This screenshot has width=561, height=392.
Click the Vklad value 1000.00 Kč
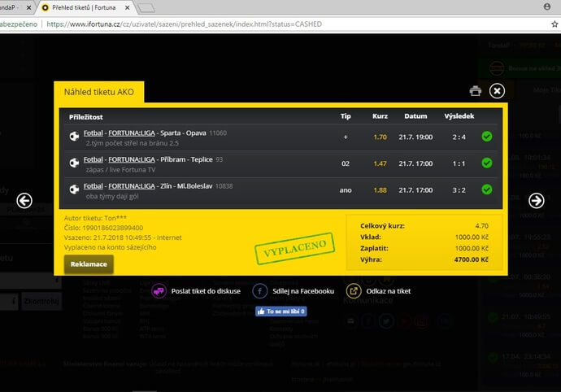[x=472, y=237]
